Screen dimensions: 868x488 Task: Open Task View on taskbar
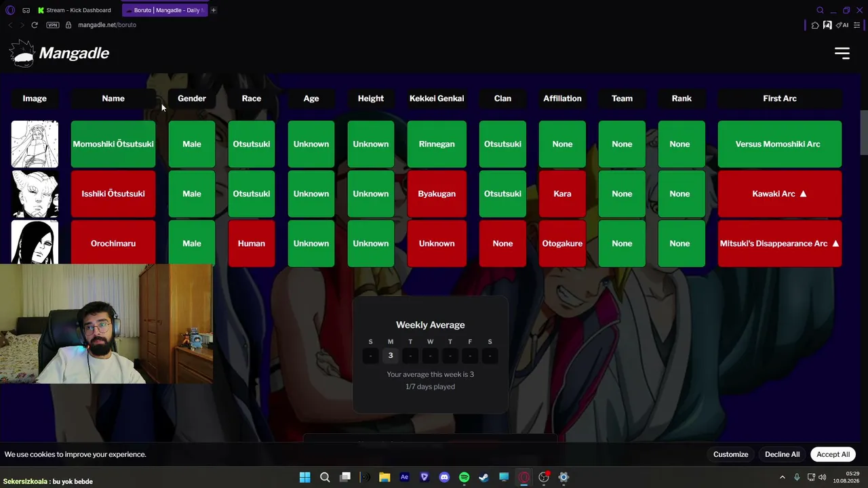tap(345, 477)
